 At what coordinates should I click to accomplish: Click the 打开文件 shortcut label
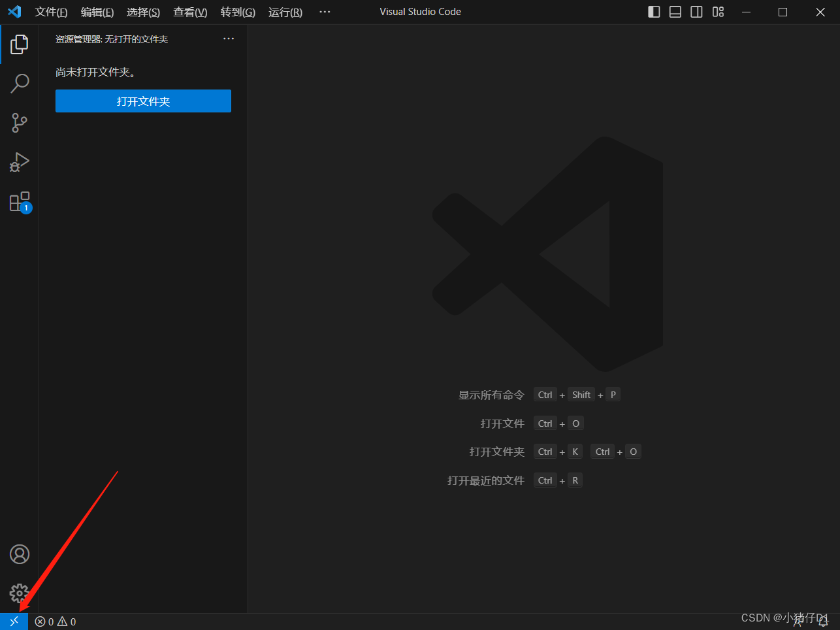502,423
